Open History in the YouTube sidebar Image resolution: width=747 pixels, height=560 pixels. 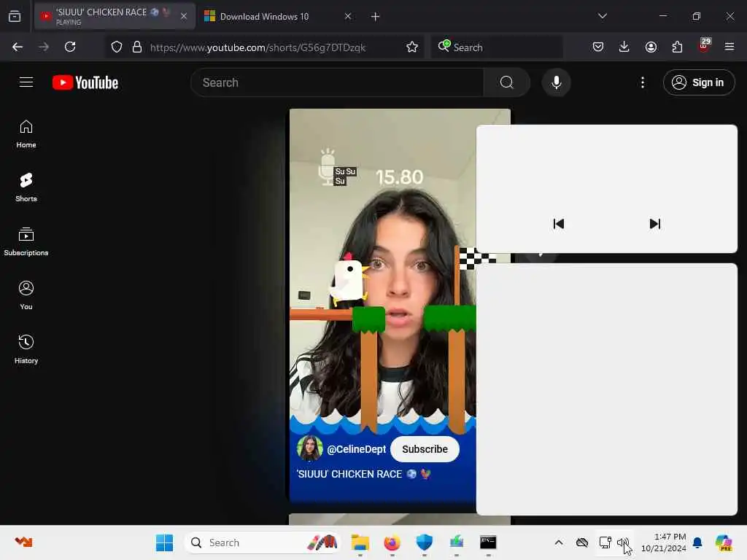tap(26, 349)
